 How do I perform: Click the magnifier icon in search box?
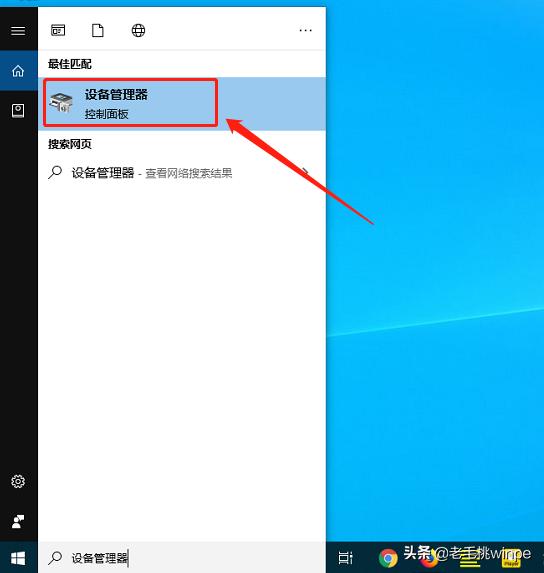55,558
